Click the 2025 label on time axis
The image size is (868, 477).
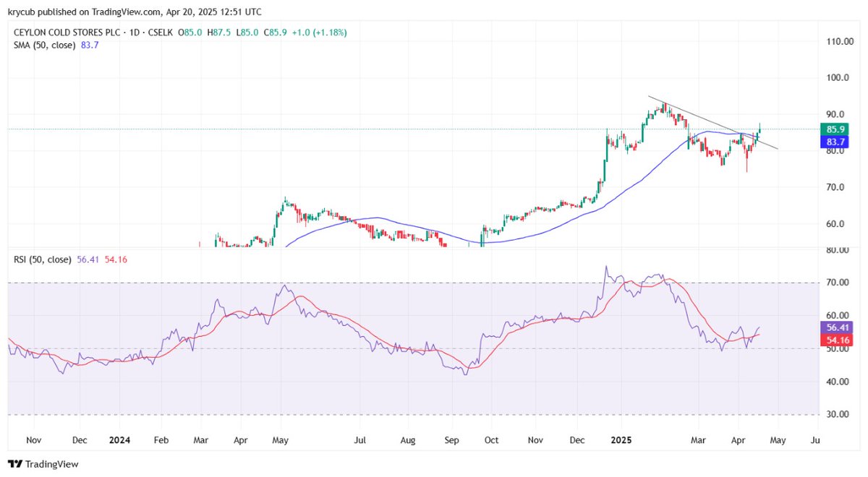pyautogui.click(x=622, y=439)
